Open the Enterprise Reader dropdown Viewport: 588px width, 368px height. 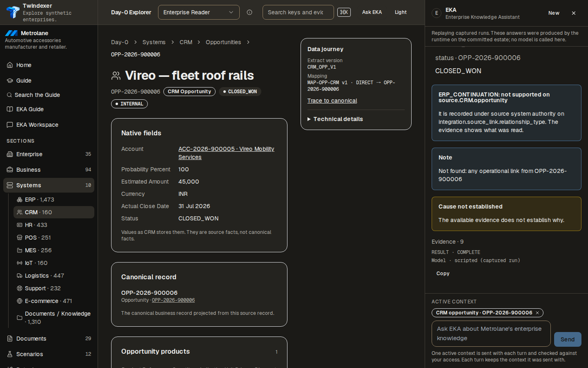pos(199,12)
